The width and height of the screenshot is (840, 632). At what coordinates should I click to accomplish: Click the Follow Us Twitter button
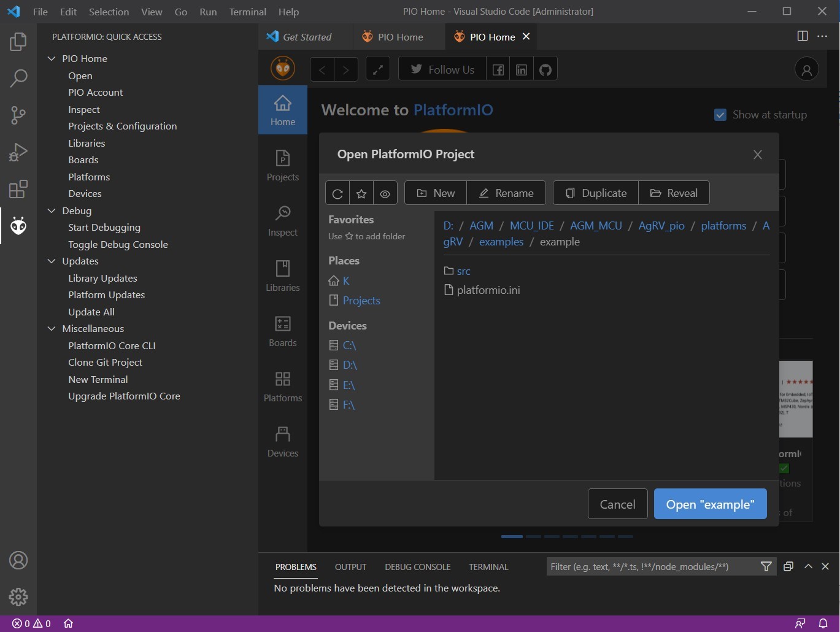[x=442, y=69]
